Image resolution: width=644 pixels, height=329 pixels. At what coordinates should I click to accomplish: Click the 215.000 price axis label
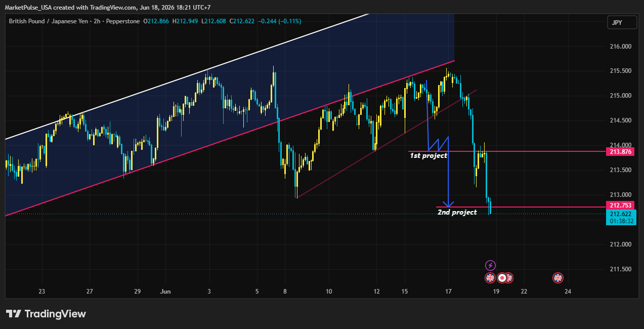pos(621,96)
